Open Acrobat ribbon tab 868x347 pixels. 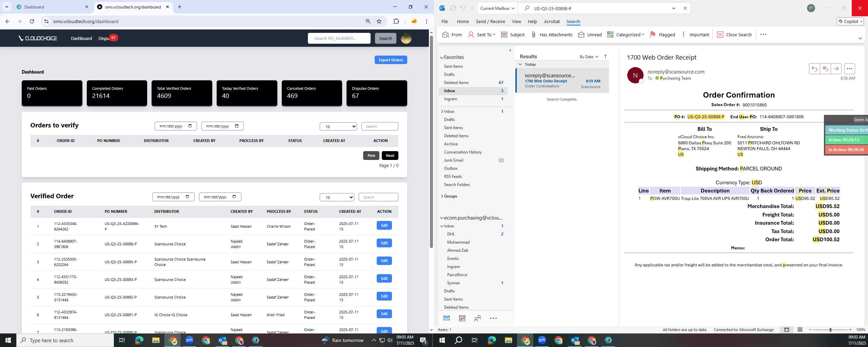[x=552, y=21]
